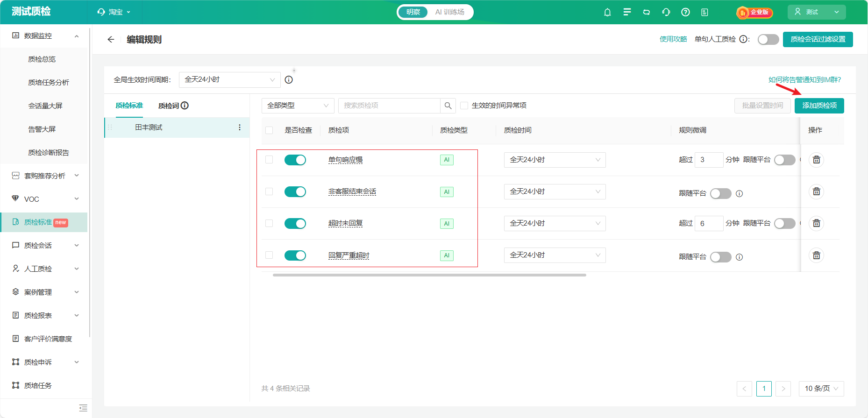Open 质检时间 dropdown for 单句响应慢
868x418 pixels.
coord(555,160)
